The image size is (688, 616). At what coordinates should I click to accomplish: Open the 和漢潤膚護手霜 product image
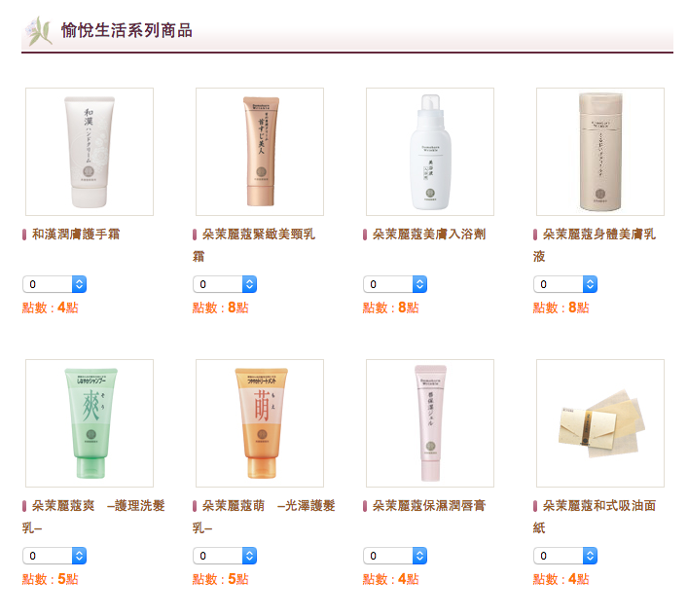(x=90, y=152)
